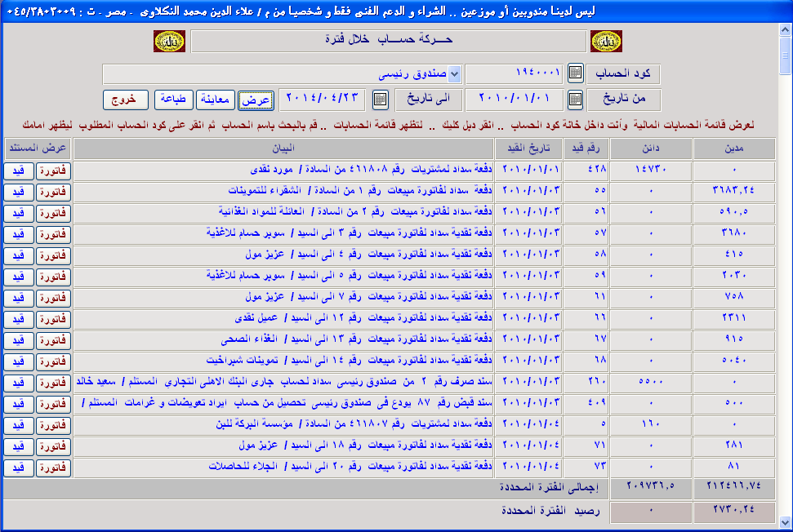Viewport: 793px width, 532px height.
Task: Open فاتورة for entry 428 row
Action: [x=54, y=171]
